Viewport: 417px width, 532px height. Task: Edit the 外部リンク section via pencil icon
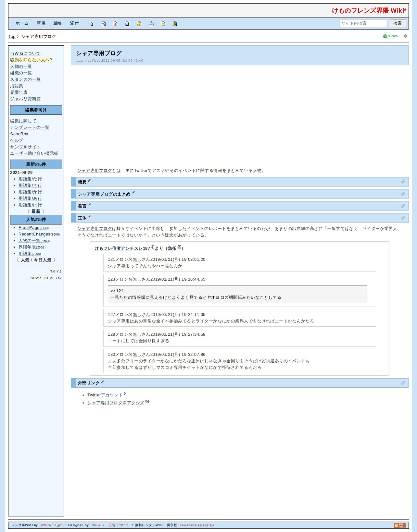point(103,382)
